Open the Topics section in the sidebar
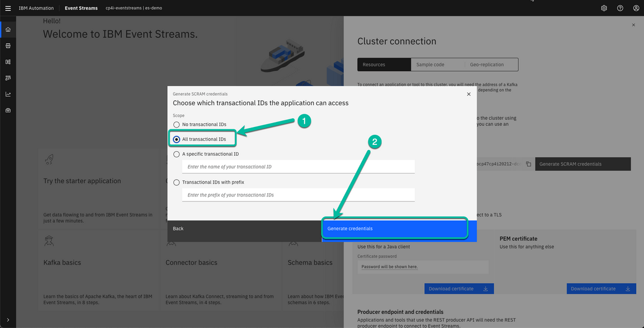 [7, 45]
